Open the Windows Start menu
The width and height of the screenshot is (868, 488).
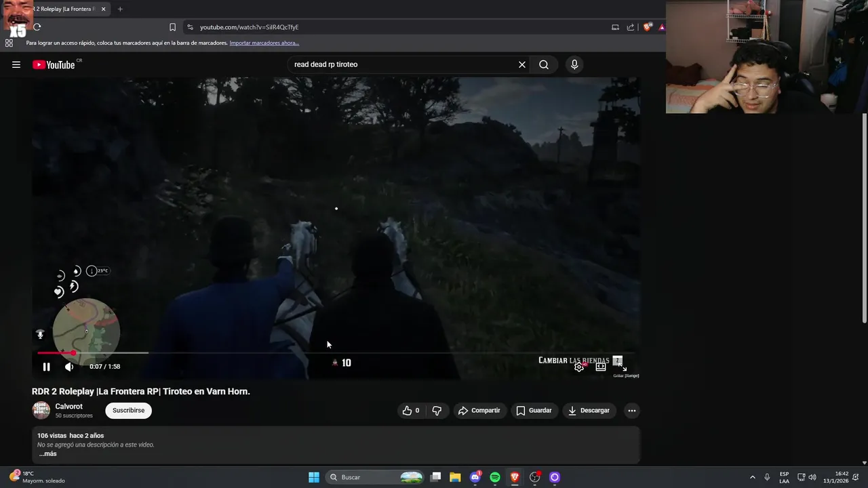pos(314,477)
